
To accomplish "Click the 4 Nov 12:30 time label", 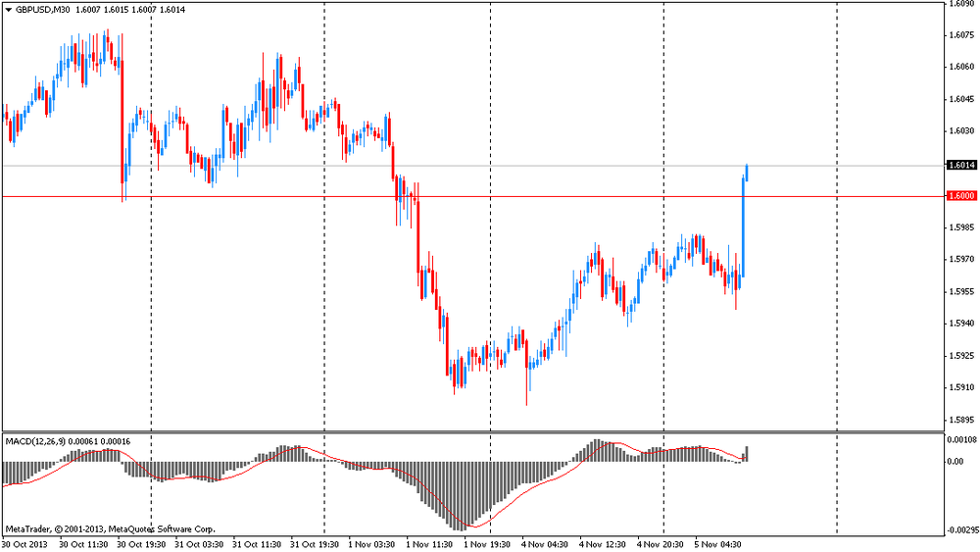I will [605, 542].
